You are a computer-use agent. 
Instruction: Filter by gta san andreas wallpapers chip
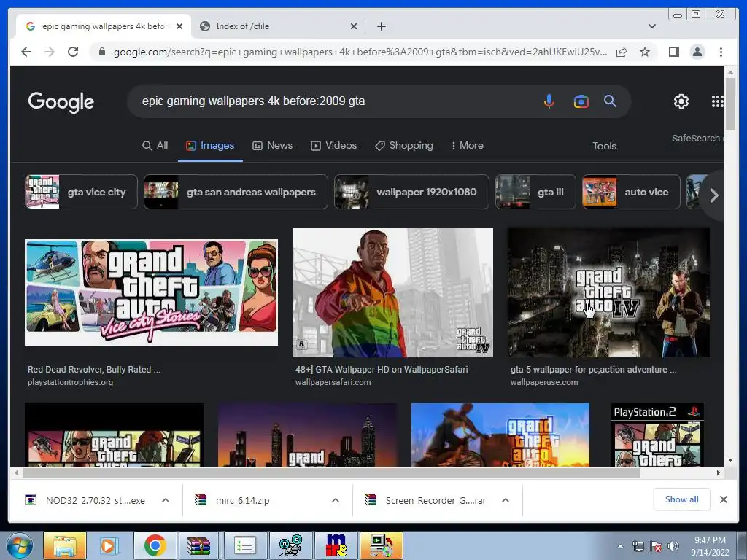click(x=236, y=192)
